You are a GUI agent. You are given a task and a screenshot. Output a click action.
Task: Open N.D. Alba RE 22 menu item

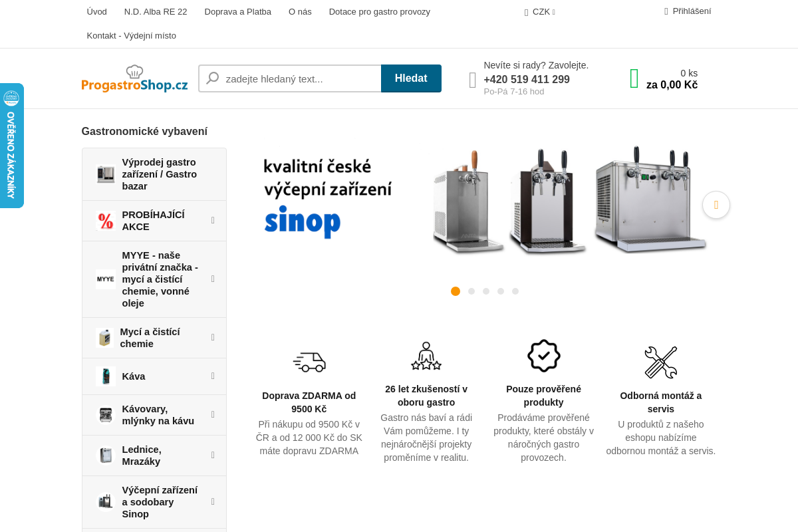[x=156, y=12]
